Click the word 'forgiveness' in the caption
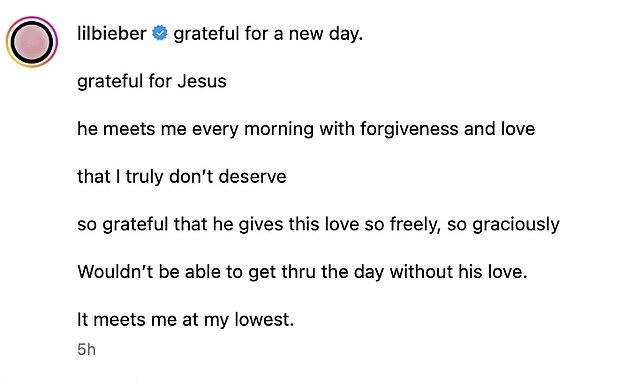The width and height of the screenshot is (634, 383). (x=409, y=129)
